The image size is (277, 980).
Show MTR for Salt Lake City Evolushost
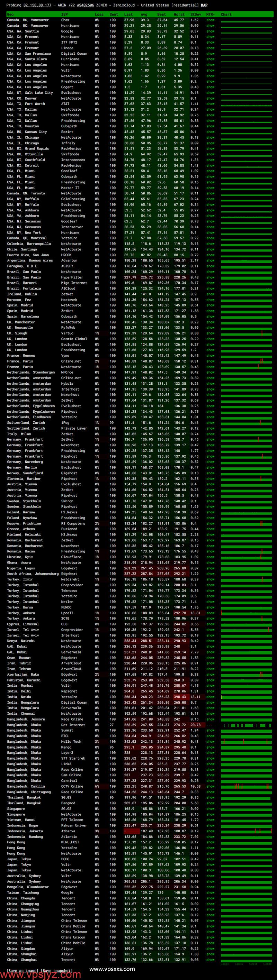[210, 93]
